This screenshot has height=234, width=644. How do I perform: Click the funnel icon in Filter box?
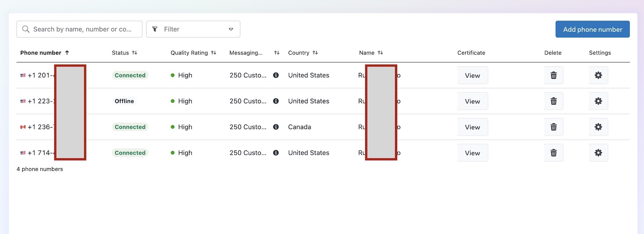pos(155,29)
